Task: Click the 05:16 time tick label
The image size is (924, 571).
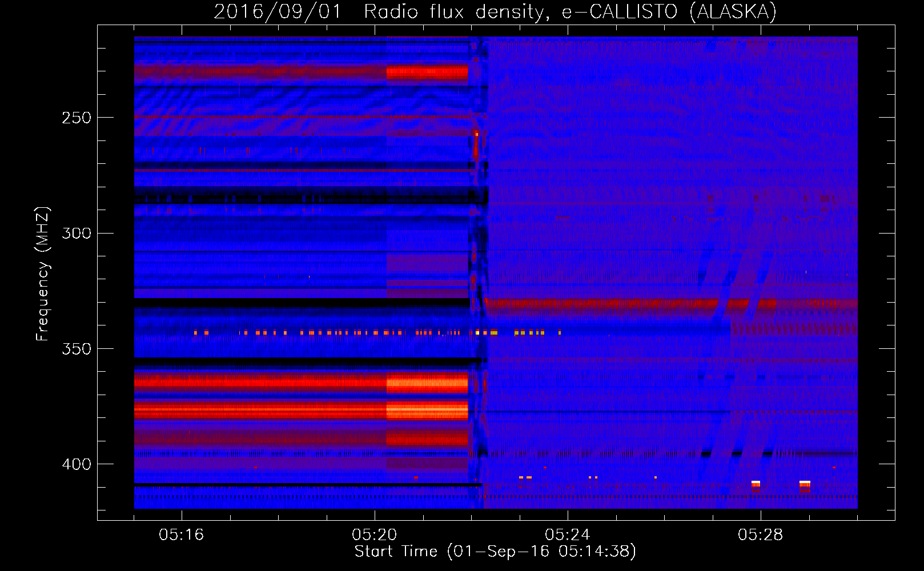Action: click(182, 535)
